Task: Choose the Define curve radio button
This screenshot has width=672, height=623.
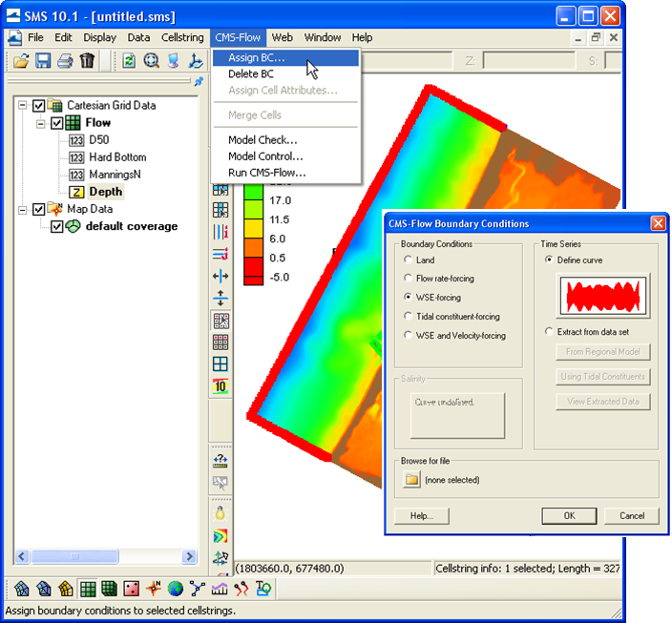Action: click(x=549, y=260)
